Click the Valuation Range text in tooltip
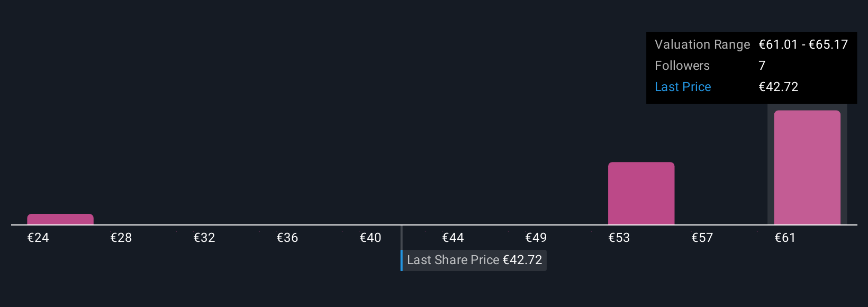 click(702, 44)
